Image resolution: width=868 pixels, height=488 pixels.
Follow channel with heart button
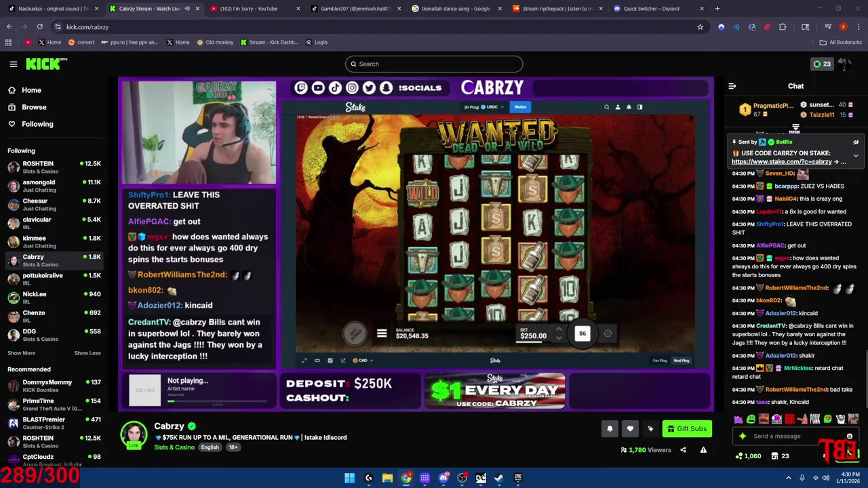click(630, 428)
